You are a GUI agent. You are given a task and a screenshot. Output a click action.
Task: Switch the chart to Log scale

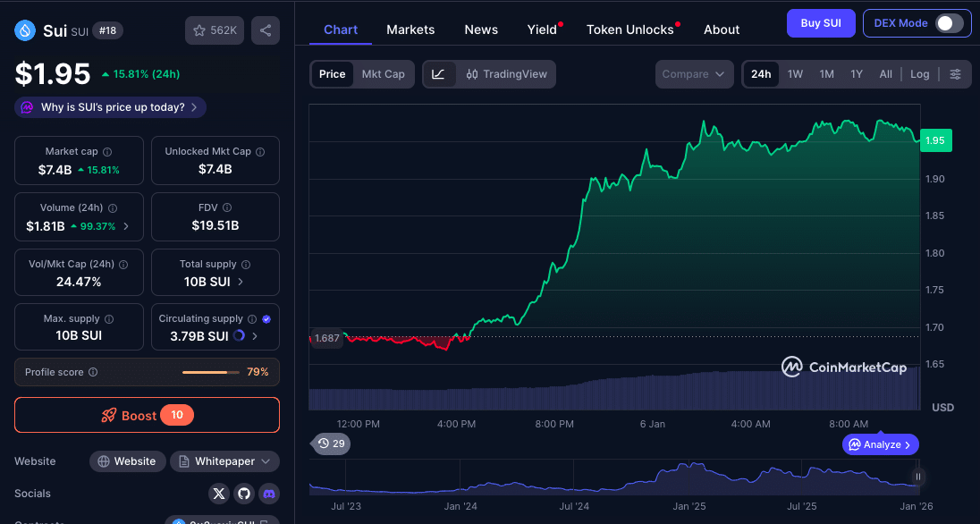tap(920, 74)
